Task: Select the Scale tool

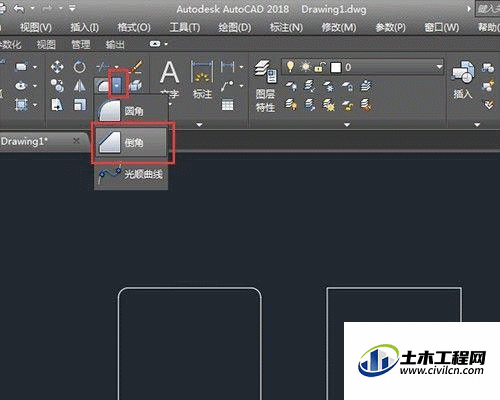Action: [x=79, y=105]
